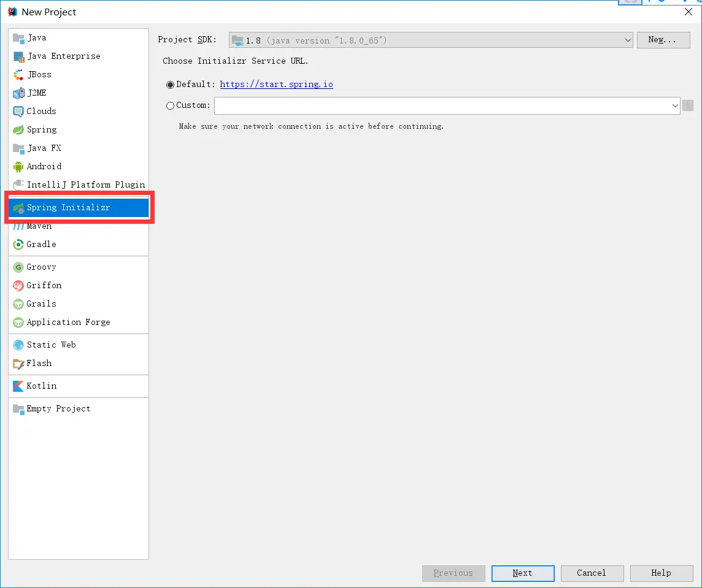
Task: Click the Empty Project folder icon
Action: pos(18,409)
